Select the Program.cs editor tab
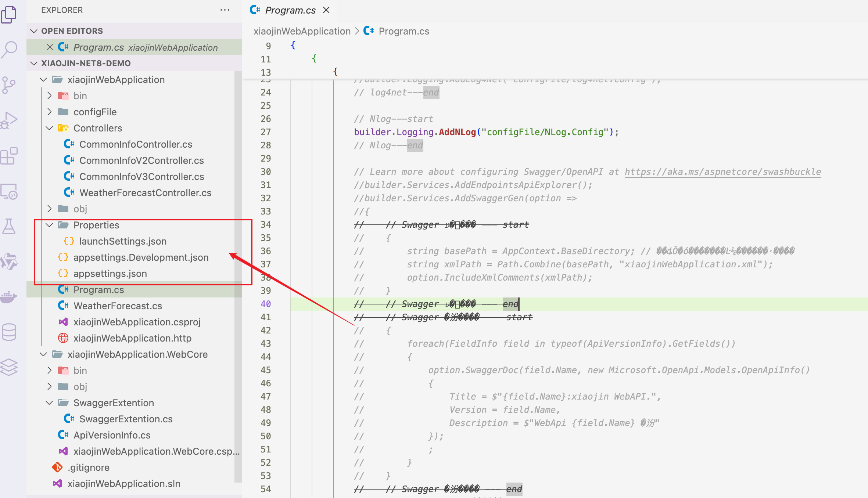 pyautogui.click(x=290, y=10)
